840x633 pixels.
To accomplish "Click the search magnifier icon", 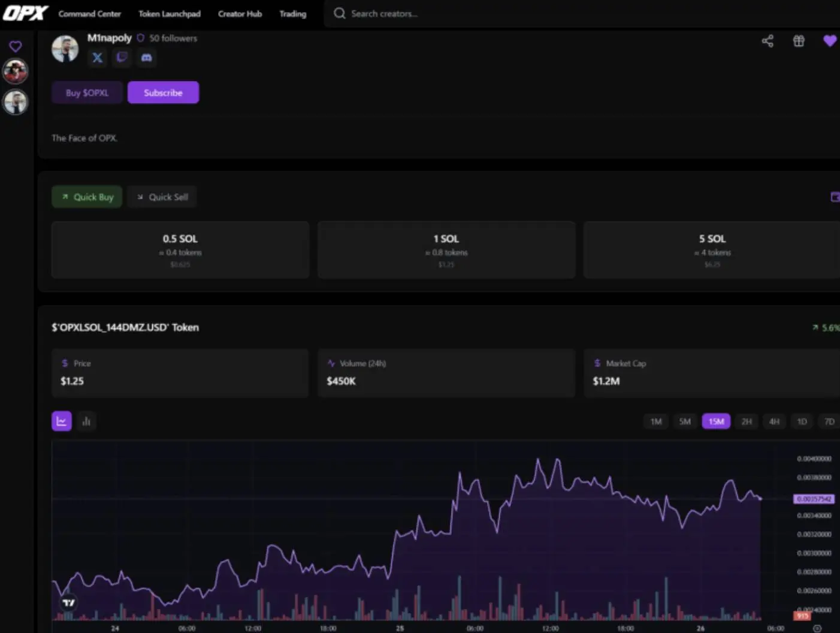I will pyautogui.click(x=339, y=13).
